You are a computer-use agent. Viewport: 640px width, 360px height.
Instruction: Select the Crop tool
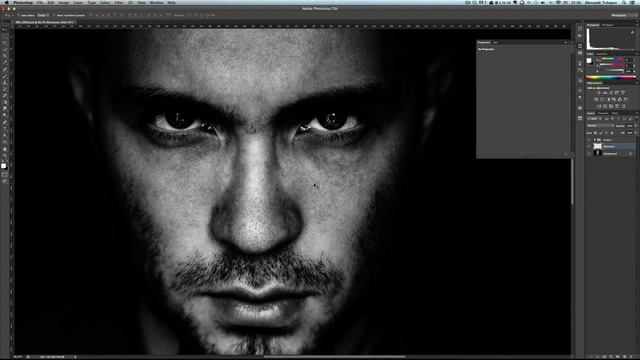coord(5,55)
